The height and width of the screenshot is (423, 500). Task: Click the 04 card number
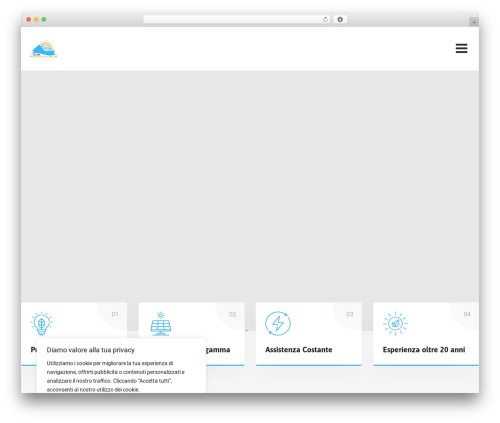click(467, 314)
